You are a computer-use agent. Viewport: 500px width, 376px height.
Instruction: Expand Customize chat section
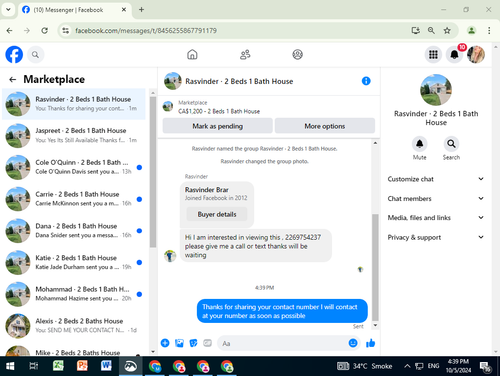pyautogui.click(x=436, y=179)
